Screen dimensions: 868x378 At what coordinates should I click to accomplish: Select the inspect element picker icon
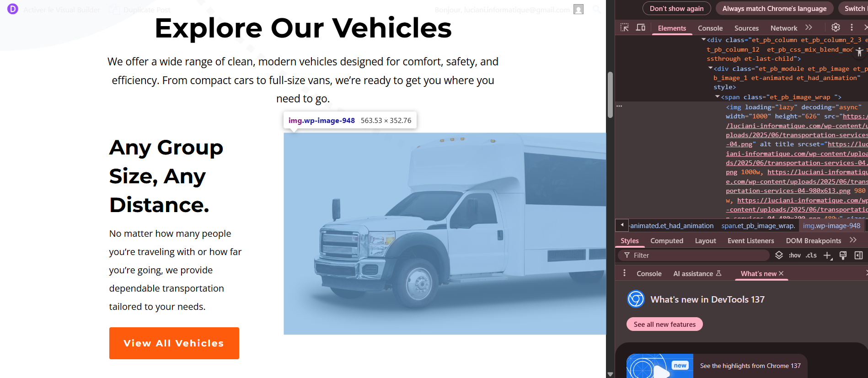(x=624, y=28)
